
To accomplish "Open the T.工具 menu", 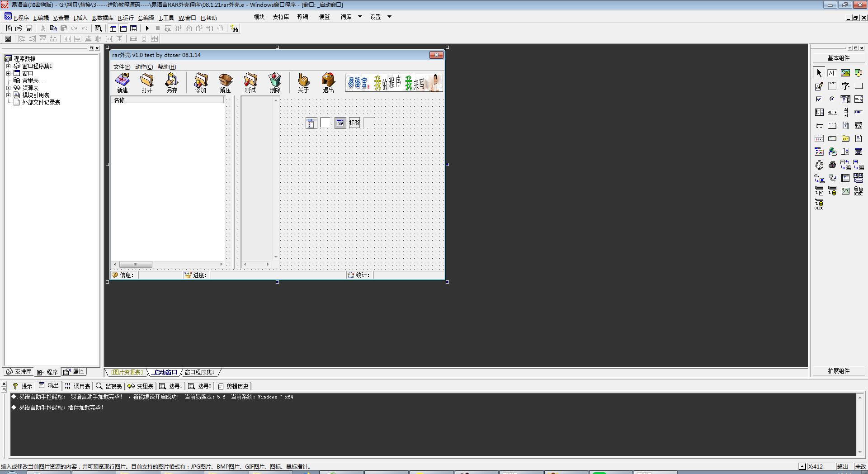I will pyautogui.click(x=166, y=18).
